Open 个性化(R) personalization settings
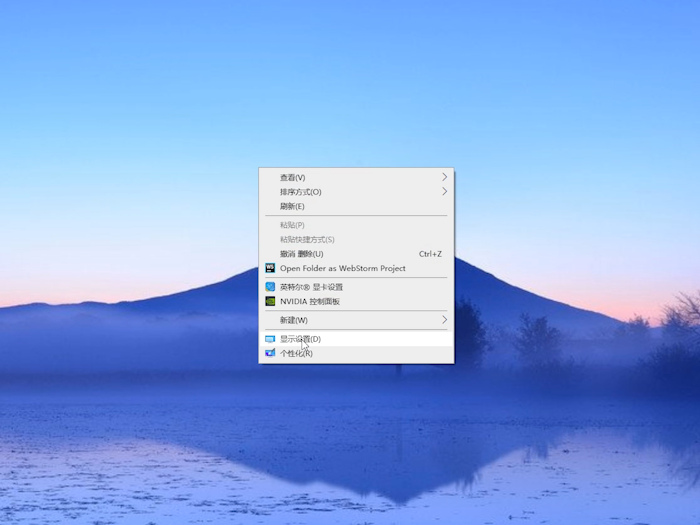The height and width of the screenshot is (525, 700). [x=296, y=353]
